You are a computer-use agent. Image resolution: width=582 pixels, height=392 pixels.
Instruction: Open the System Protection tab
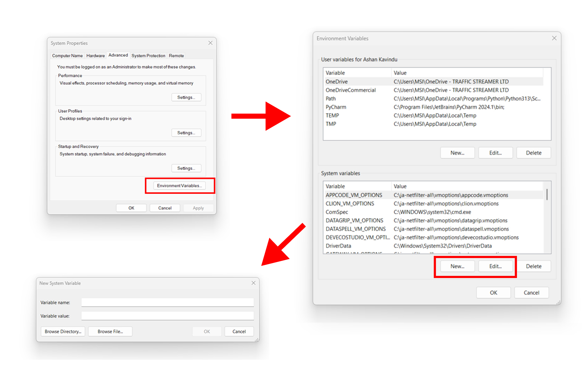click(148, 56)
